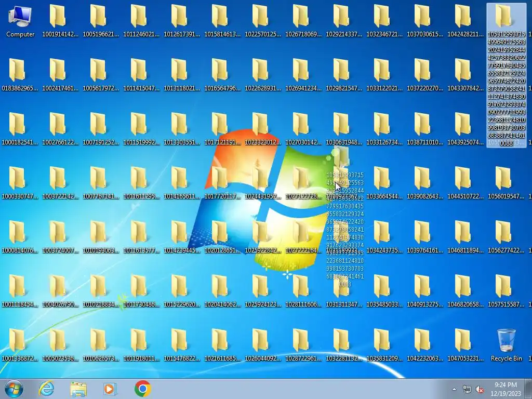Select folder 1029214337...

pyautogui.click(x=344, y=21)
